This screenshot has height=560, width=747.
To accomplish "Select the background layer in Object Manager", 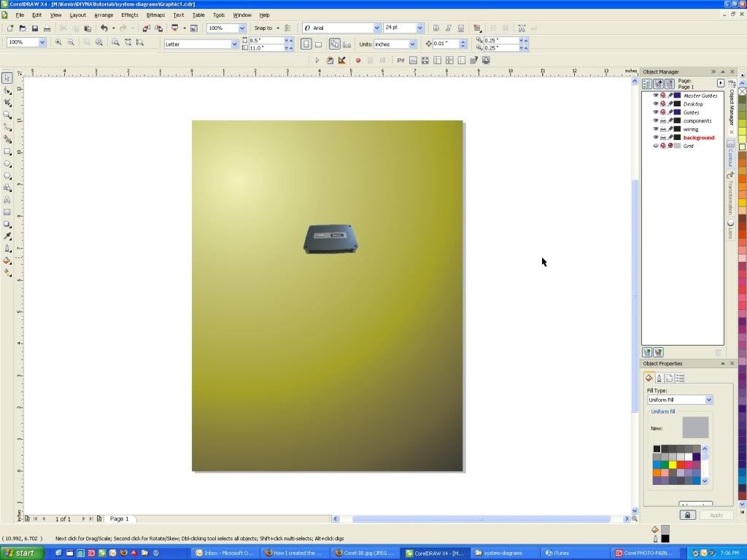I will click(699, 138).
